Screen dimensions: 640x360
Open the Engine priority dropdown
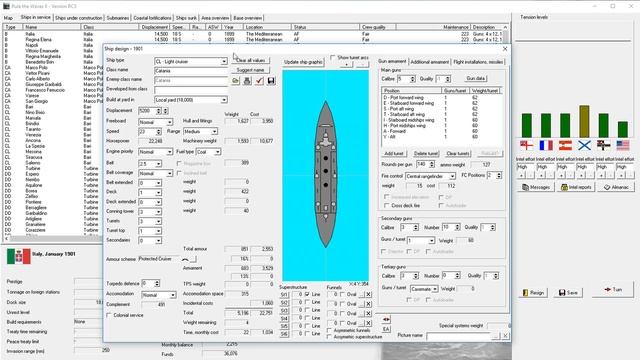169,152
